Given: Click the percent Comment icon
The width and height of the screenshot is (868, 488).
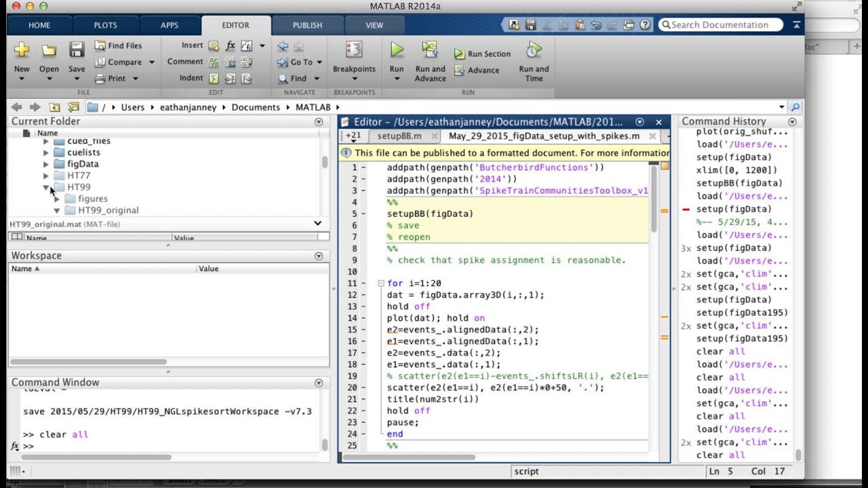Looking at the screenshot, I should 214,62.
